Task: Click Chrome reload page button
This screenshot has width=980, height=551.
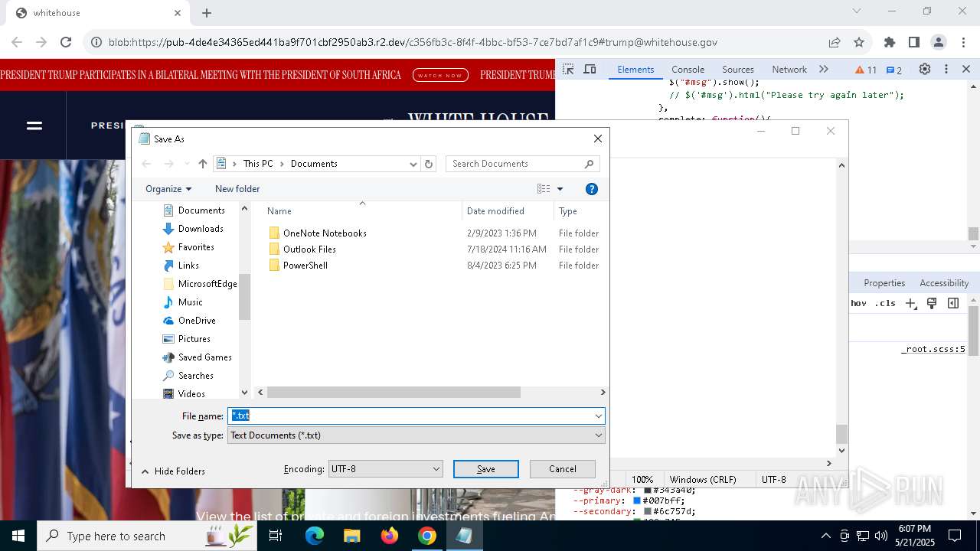Action: click(66, 43)
